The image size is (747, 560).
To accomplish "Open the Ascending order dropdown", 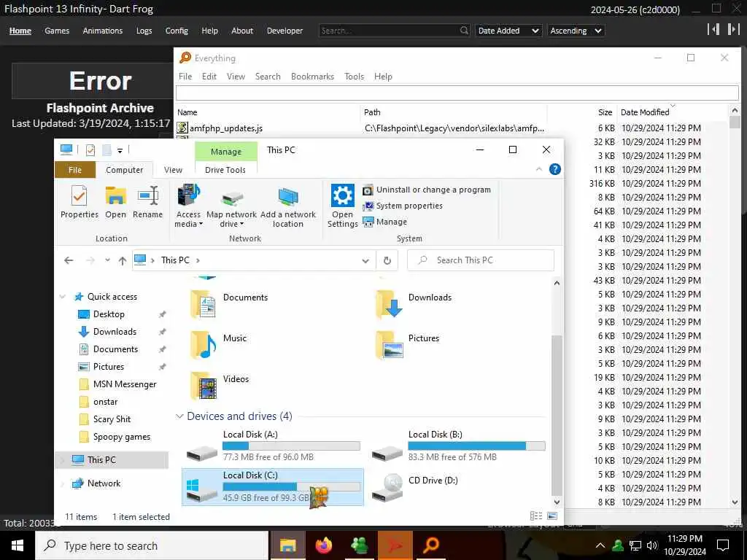I will tap(576, 31).
